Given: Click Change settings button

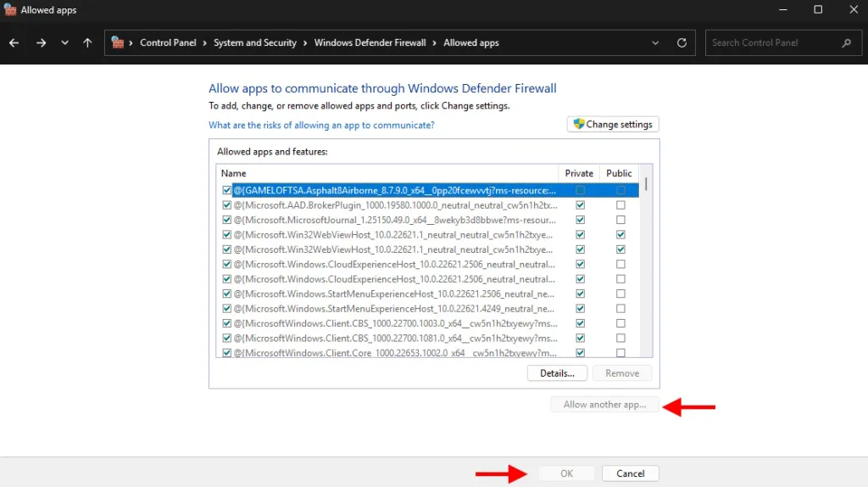Looking at the screenshot, I should (613, 124).
